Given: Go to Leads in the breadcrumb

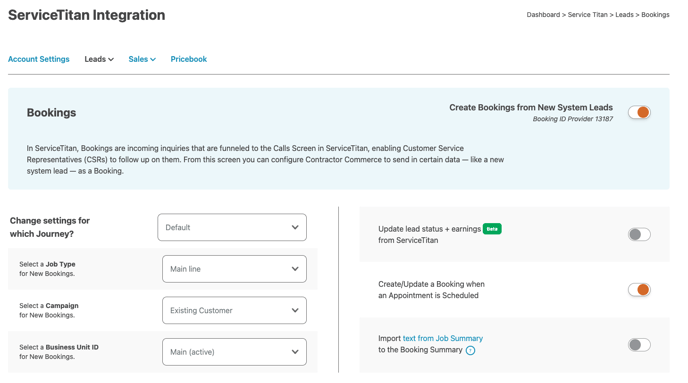Looking at the screenshot, I should tap(624, 14).
